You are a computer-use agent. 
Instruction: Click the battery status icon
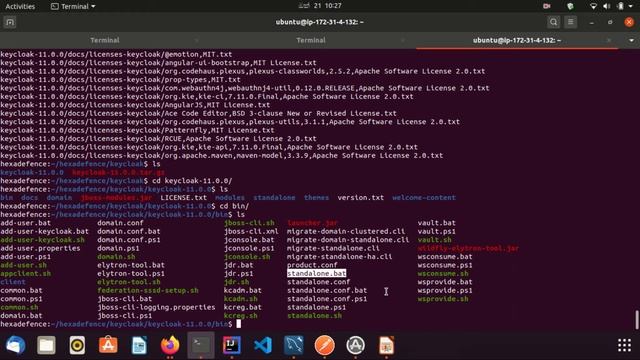click(x=620, y=6)
